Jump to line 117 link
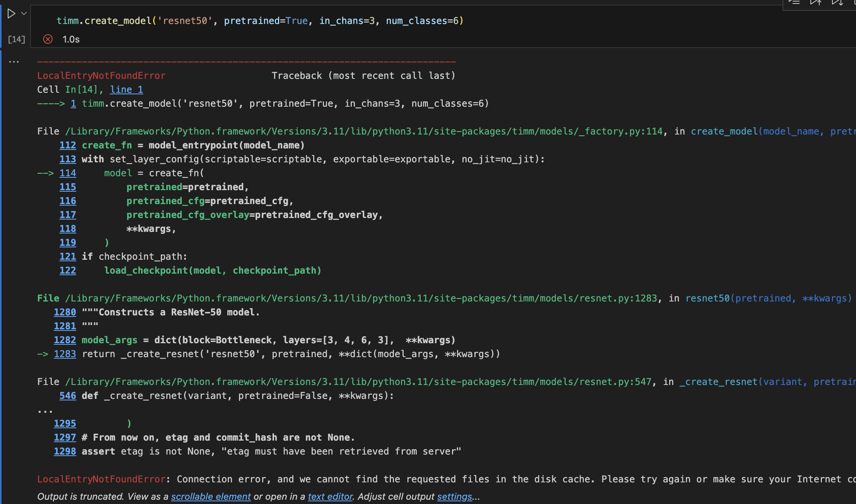856x504 pixels. [x=68, y=215]
